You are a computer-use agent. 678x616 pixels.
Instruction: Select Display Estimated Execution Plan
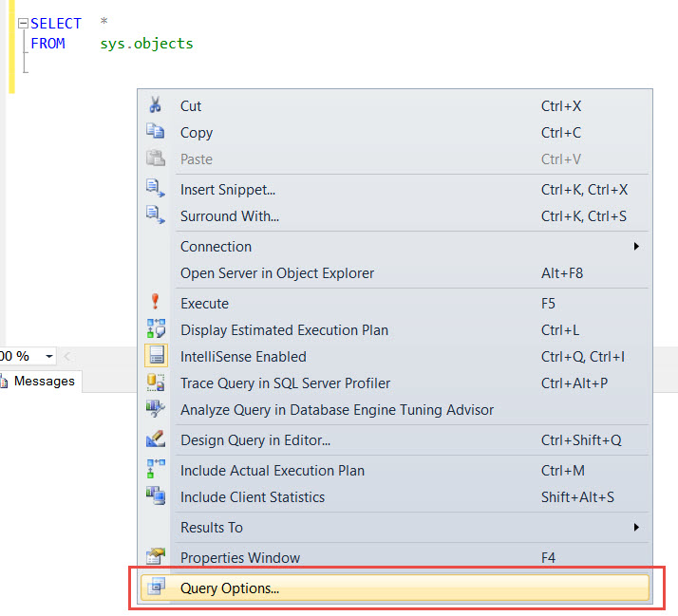pos(394,329)
